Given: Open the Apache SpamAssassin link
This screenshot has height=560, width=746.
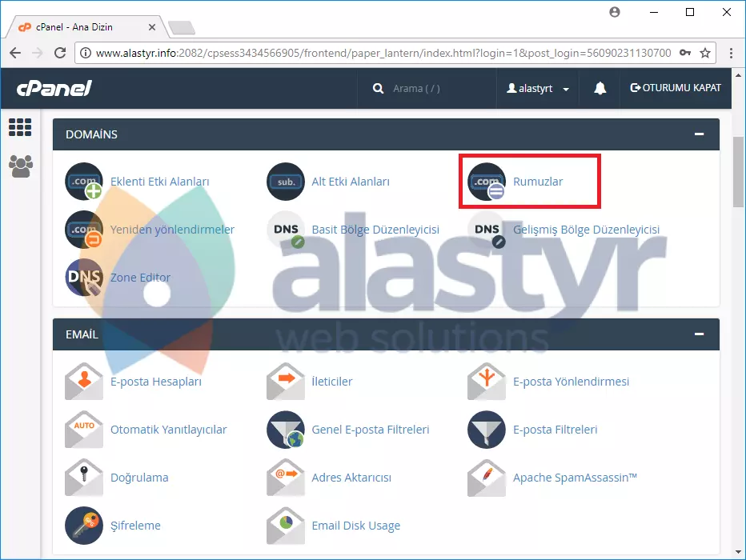Looking at the screenshot, I should click(x=575, y=478).
